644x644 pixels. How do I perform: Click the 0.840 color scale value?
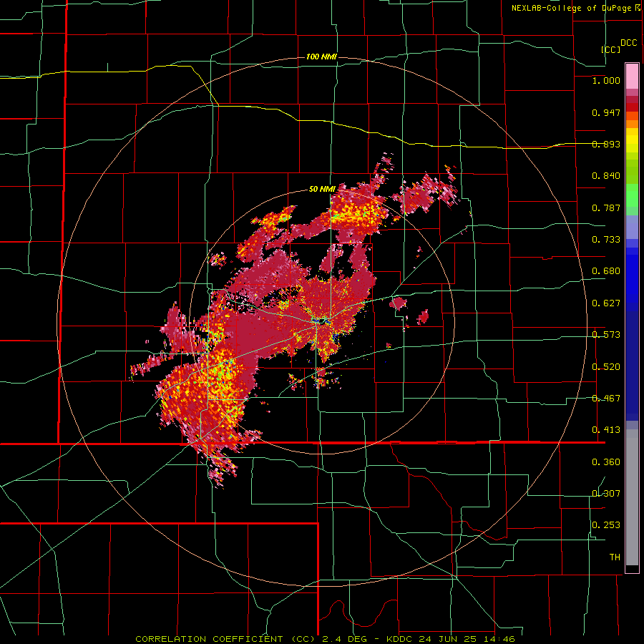point(606,176)
